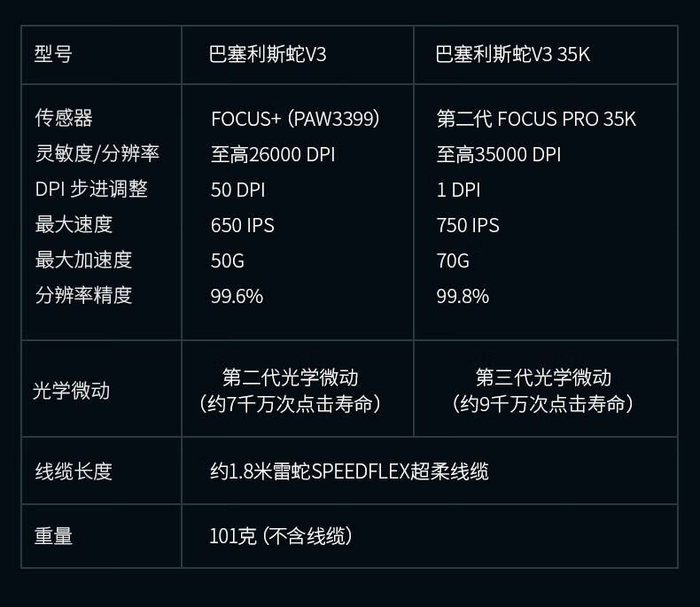Click the FOCUS+ (PAW3399) sensor text
The width and height of the screenshot is (700, 607).
click(x=295, y=119)
